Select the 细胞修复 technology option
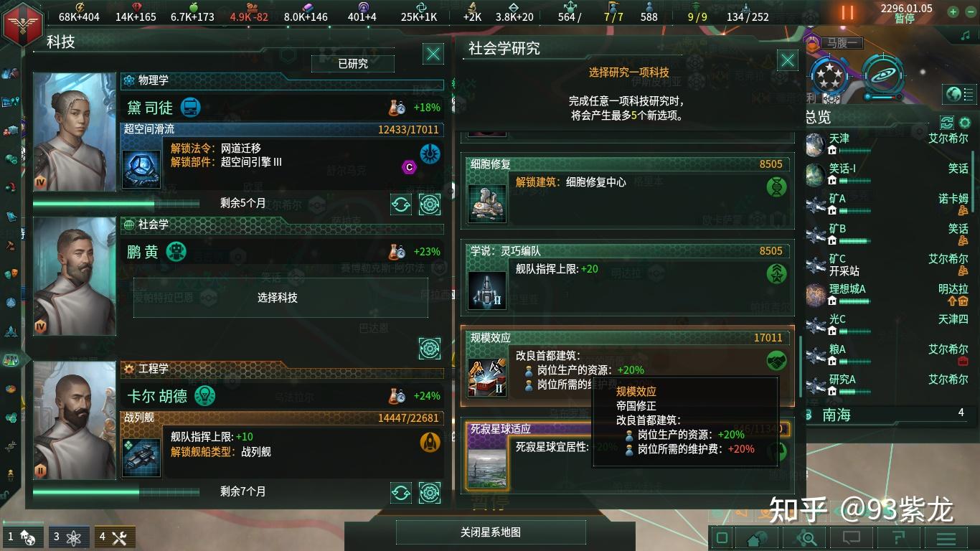The image size is (980, 551). tap(628, 190)
